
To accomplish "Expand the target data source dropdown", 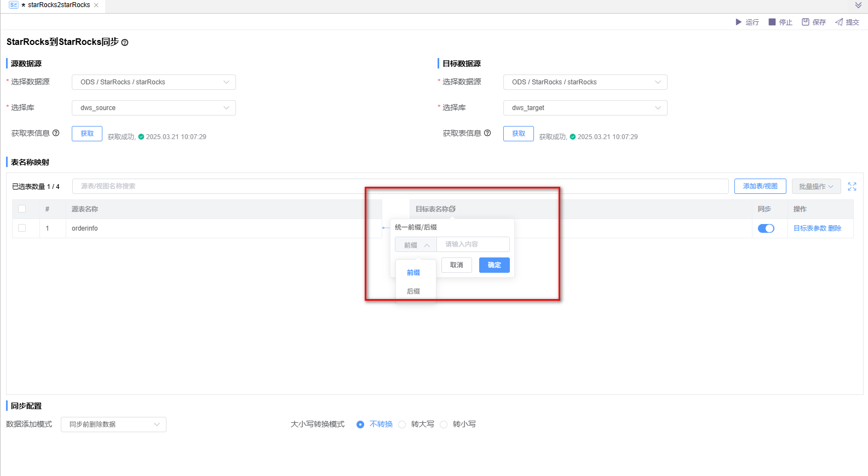I will pyautogui.click(x=585, y=82).
